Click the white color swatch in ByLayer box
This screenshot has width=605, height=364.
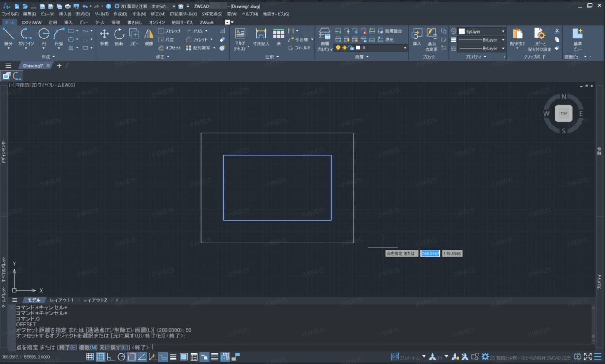pos(462,31)
